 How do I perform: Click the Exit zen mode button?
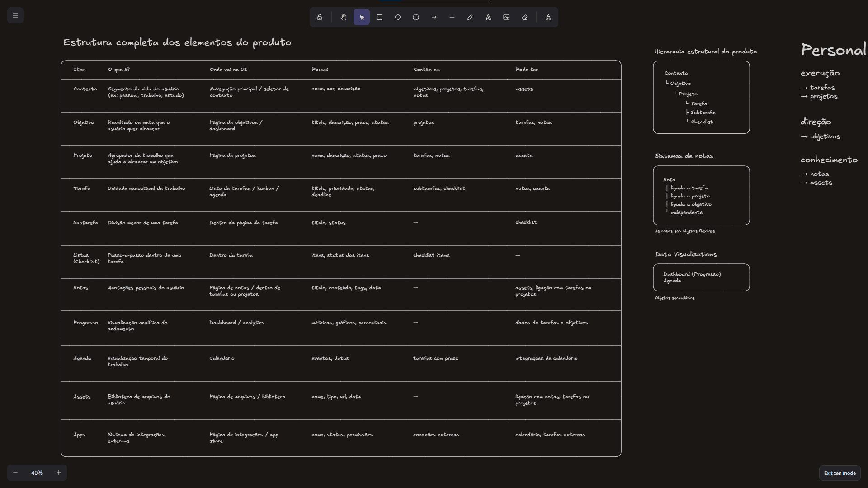pyautogui.click(x=840, y=473)
